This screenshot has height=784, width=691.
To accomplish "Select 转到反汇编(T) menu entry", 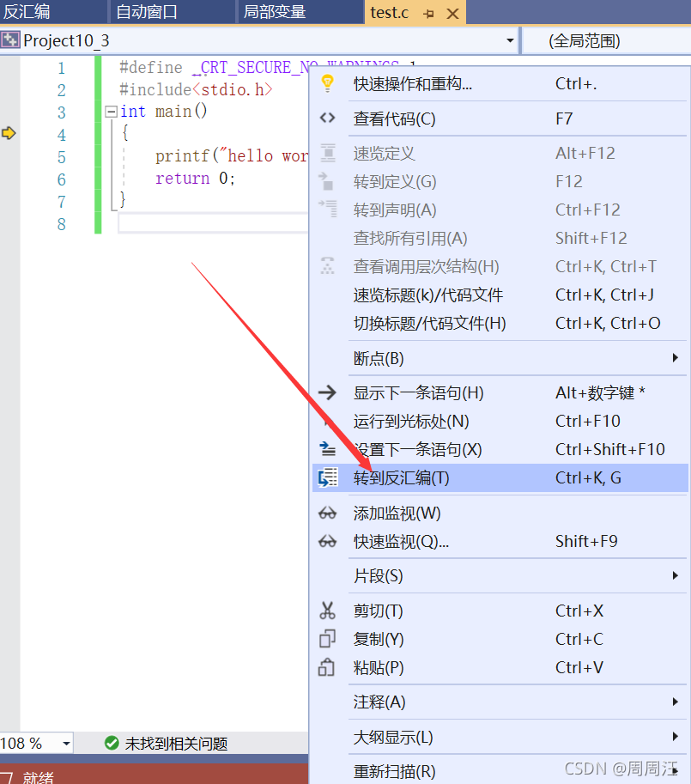I will pyautogui.click(x=500, y=477).
